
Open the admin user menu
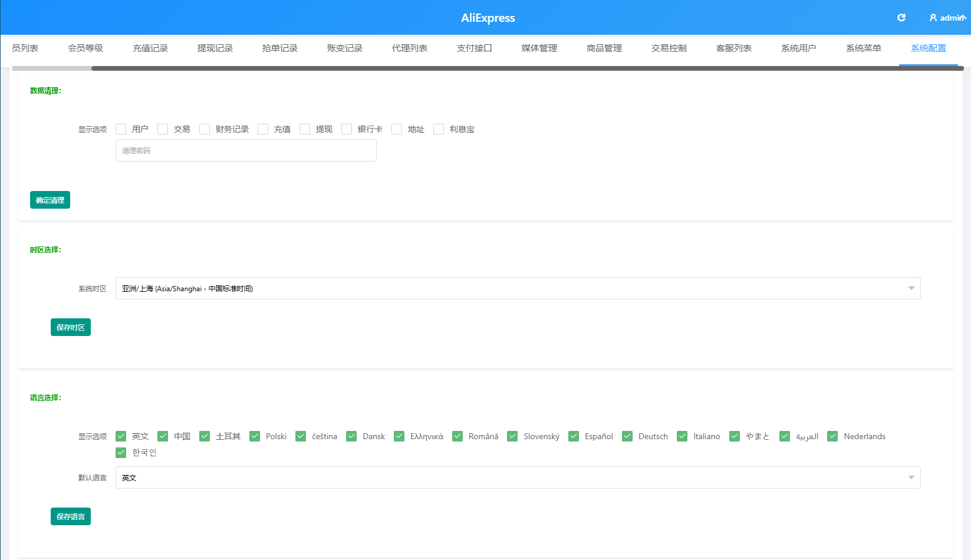tap(947, 18)
